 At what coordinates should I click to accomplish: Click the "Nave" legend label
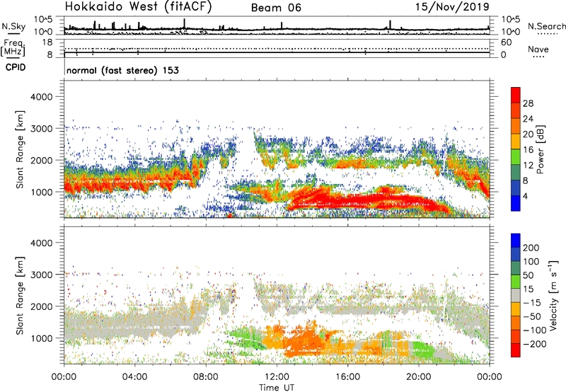coord(538,49)
